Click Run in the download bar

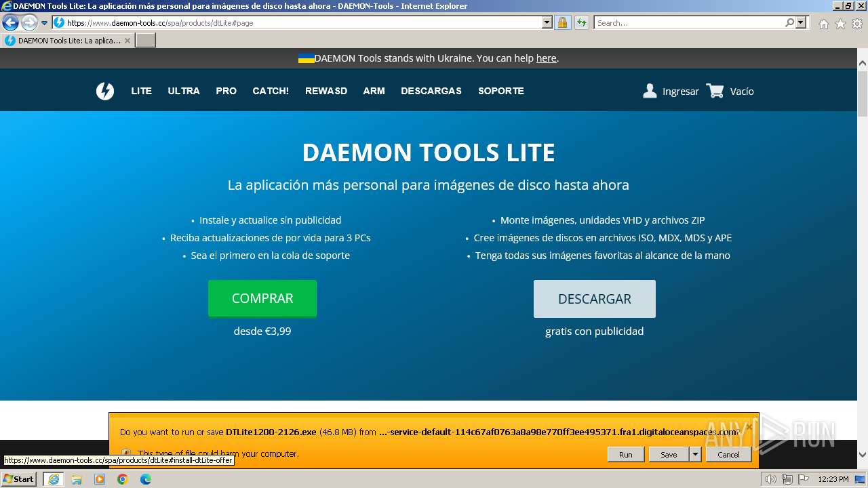tap(625, 454)
